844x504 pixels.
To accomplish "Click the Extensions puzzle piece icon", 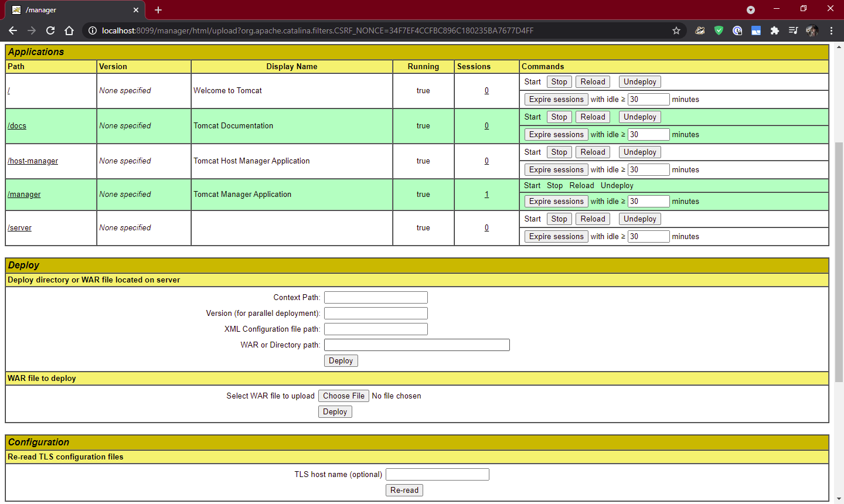I will click(775, 30).
